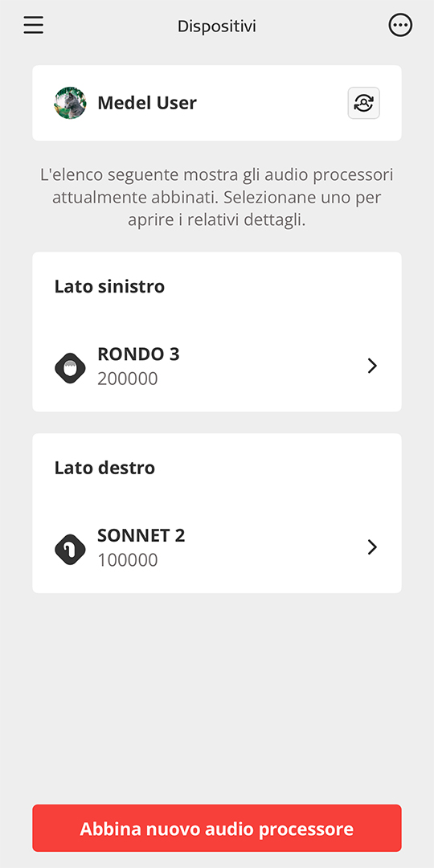Tap the Medel User name label
Image resolution: width=434 pixels, height=868 pixels.
click(x=147, y=103)
